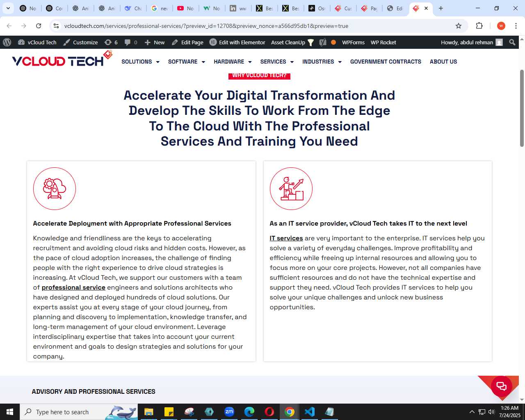Reload the page
This screenshot has height=420, width=525.
39,26
